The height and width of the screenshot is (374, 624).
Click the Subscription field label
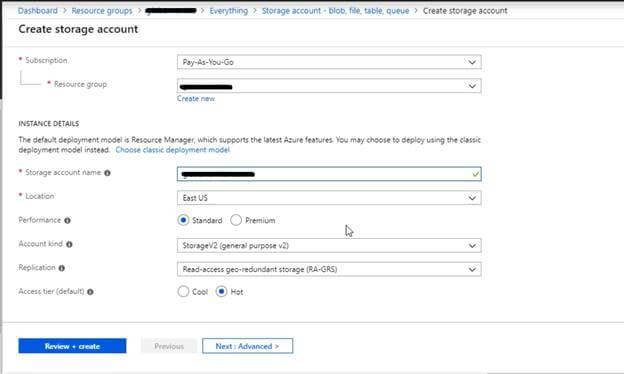click(46, 60)
